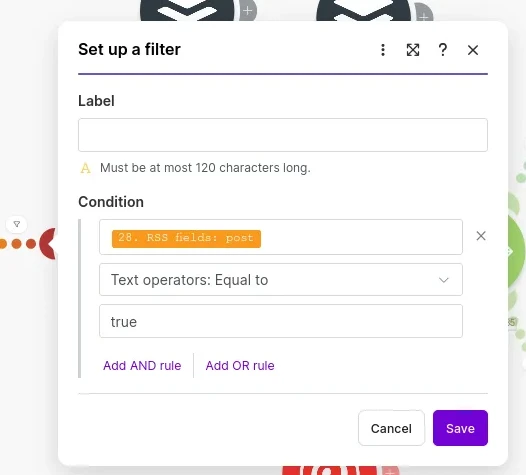Add an OR rule to the condition

pyautogui.click(x=240, y=366)
